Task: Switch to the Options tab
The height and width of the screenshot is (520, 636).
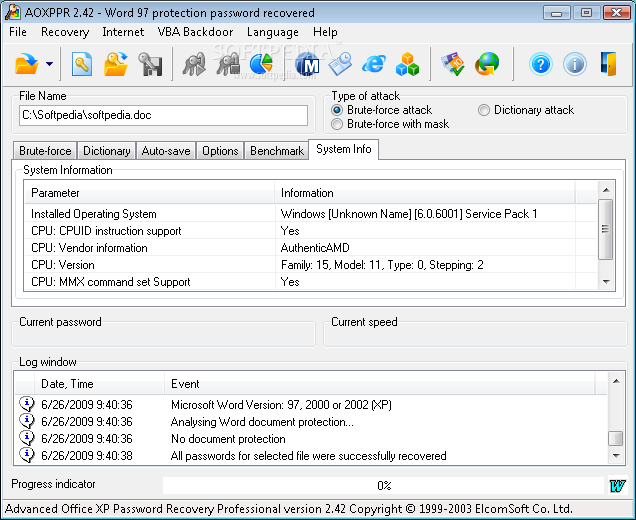Action: click(x=220, y=150)
